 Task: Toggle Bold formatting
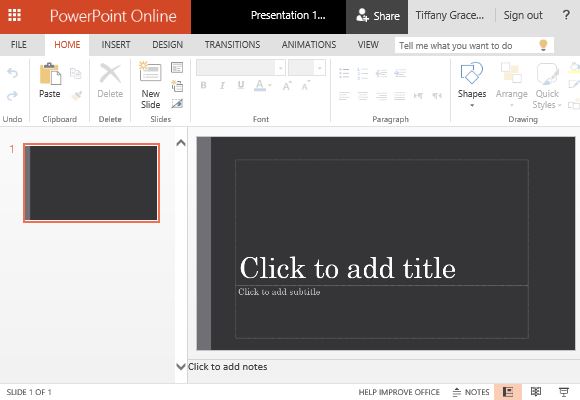pyautogui.click(x=203, y=85)
